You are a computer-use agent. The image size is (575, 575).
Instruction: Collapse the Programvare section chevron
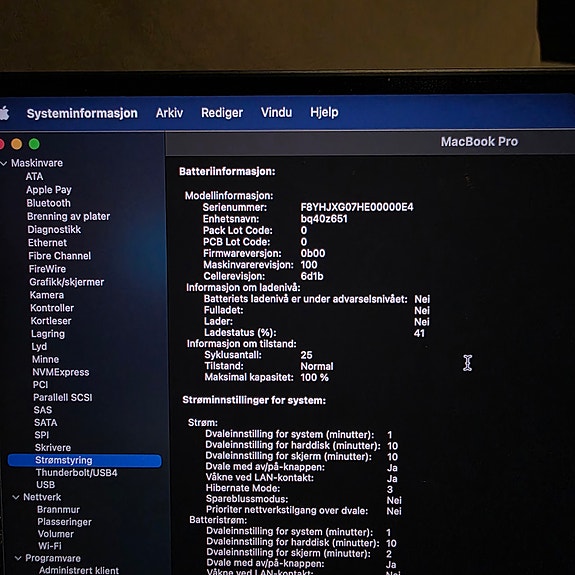pos(18,558)
